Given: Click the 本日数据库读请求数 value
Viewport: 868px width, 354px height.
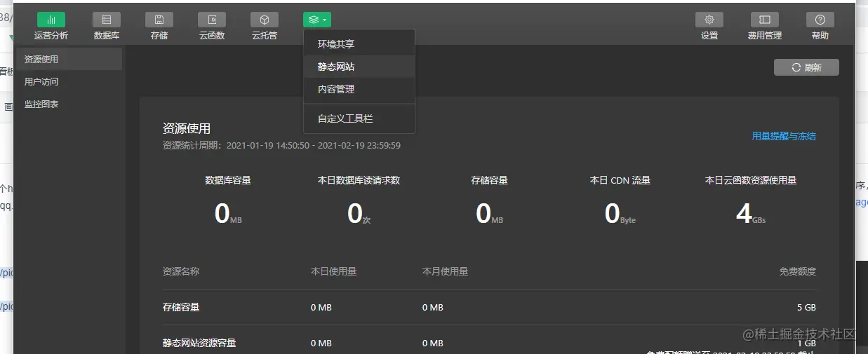Looking at the screenshot, I should (x=359, y=213).
